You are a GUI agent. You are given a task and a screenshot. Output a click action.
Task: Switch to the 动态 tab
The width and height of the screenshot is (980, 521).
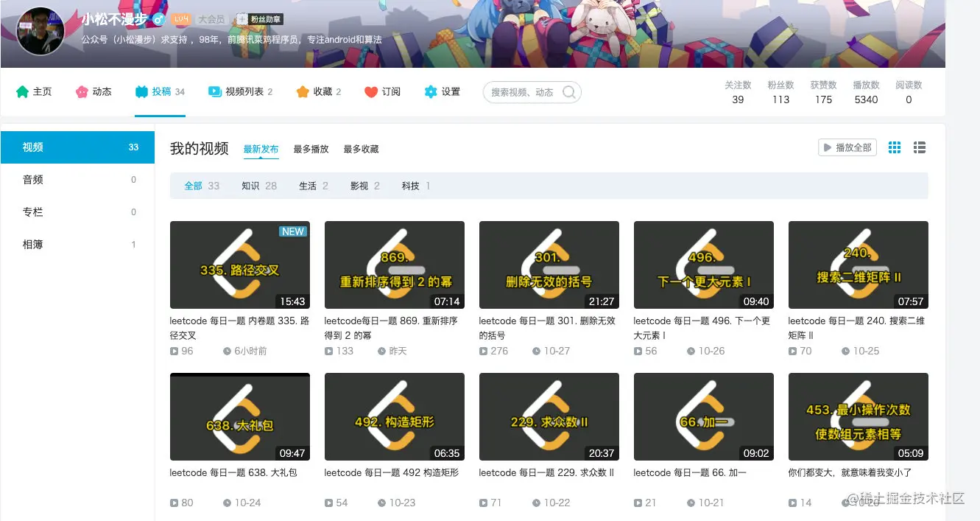94,92
